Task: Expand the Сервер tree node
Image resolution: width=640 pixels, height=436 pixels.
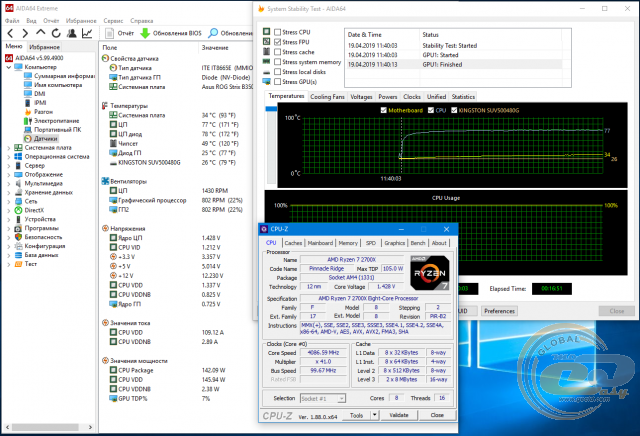Action: click(x=9, y=166)
